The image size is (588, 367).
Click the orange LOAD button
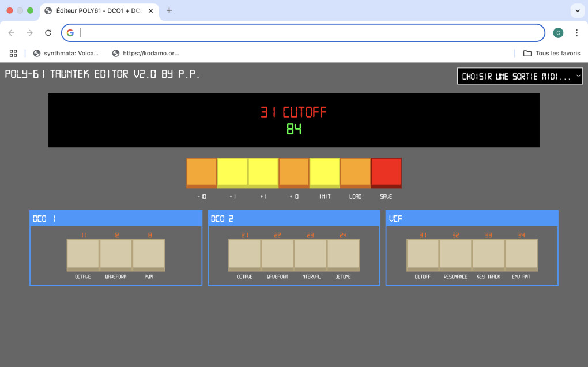(356, 173)
